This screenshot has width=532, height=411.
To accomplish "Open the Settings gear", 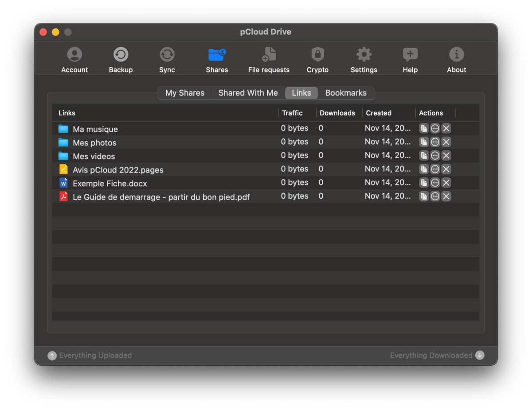I will click(364, 60).
